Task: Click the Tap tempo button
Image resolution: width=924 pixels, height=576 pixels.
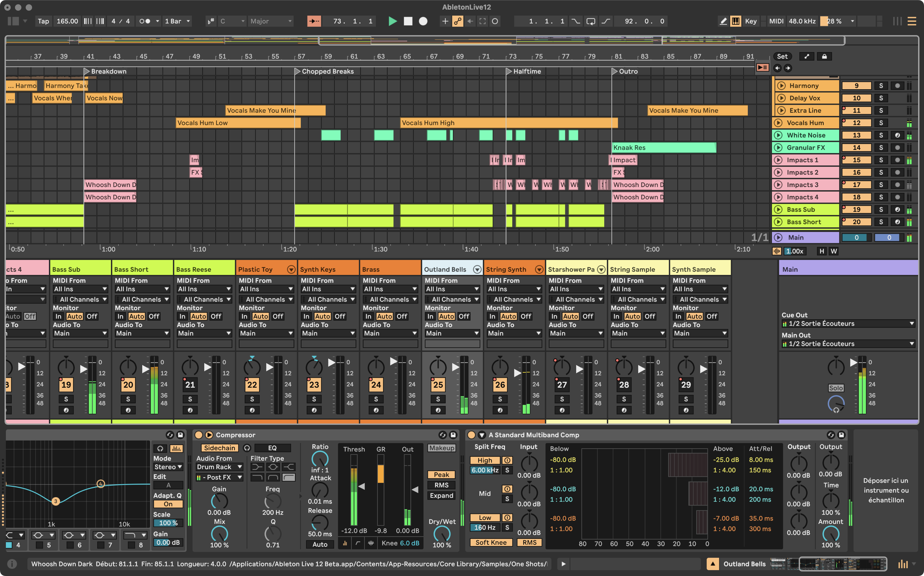Action: click(x=43, y=21)
